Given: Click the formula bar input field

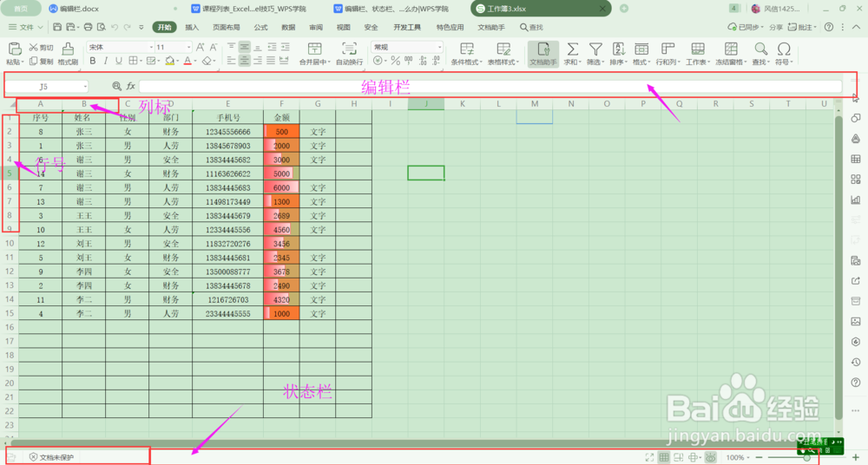Looking at the screenshot, I should [x=490, y=87].
